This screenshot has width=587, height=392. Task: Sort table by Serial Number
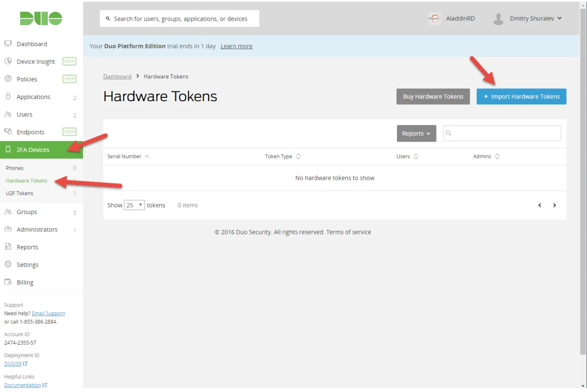click(128, 156)
